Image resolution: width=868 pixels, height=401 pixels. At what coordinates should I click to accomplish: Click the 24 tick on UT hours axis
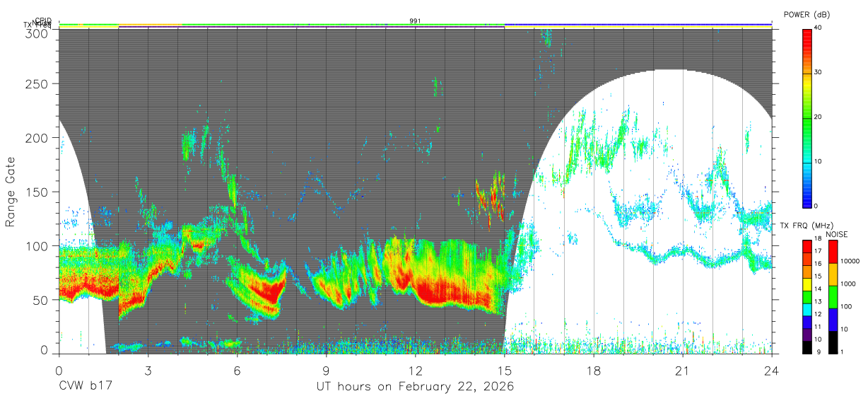(x=772, y=370)
